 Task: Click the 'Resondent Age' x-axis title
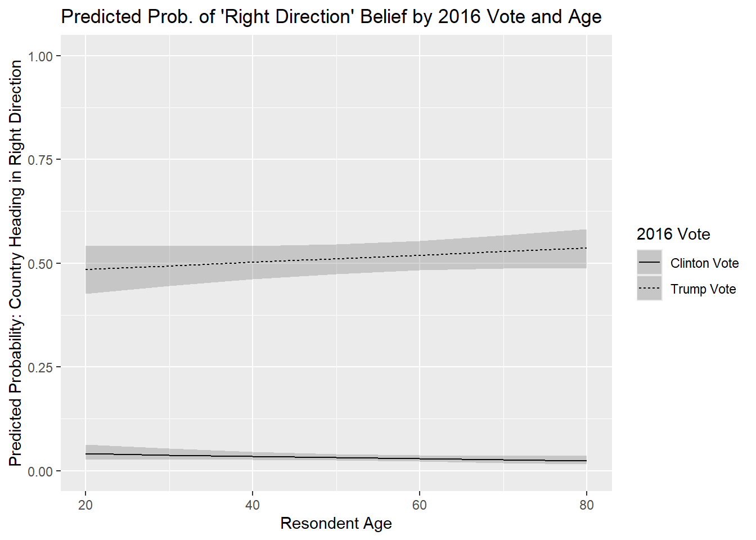click(x=336, y=523)
